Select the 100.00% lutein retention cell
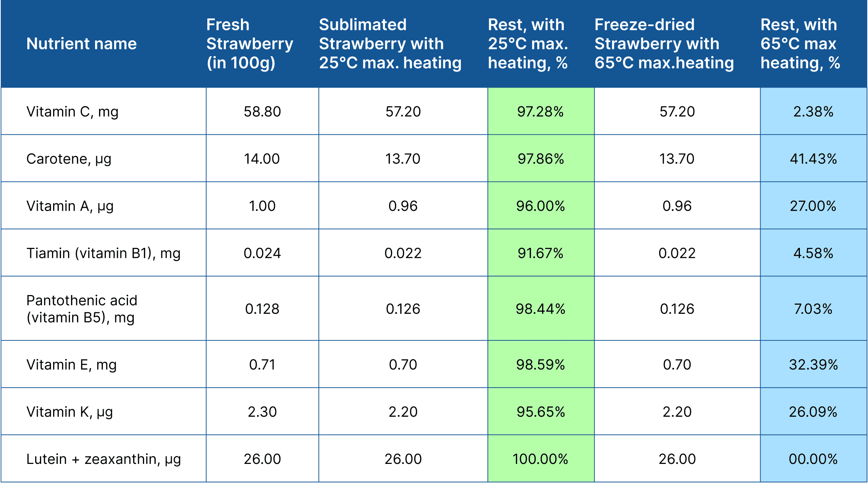868x483 pixels. tap(541, 459)
